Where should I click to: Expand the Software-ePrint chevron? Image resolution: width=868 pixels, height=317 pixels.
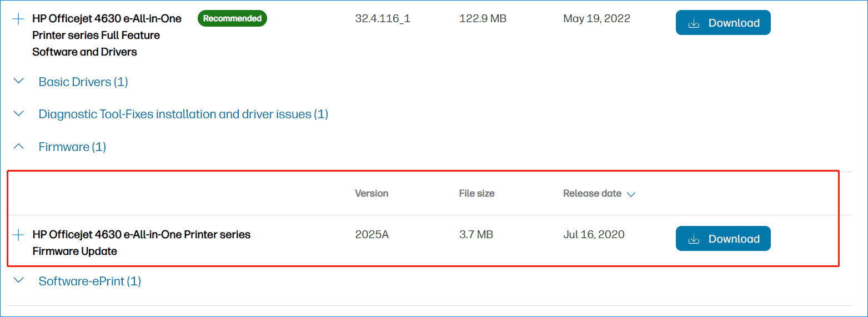[18, 280]
